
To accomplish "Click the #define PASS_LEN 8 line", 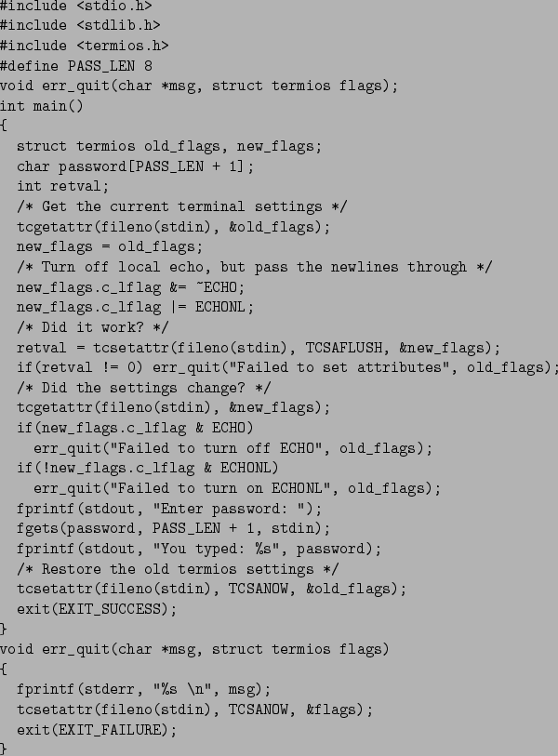I will pyautogui.click(x=76, y=66).
